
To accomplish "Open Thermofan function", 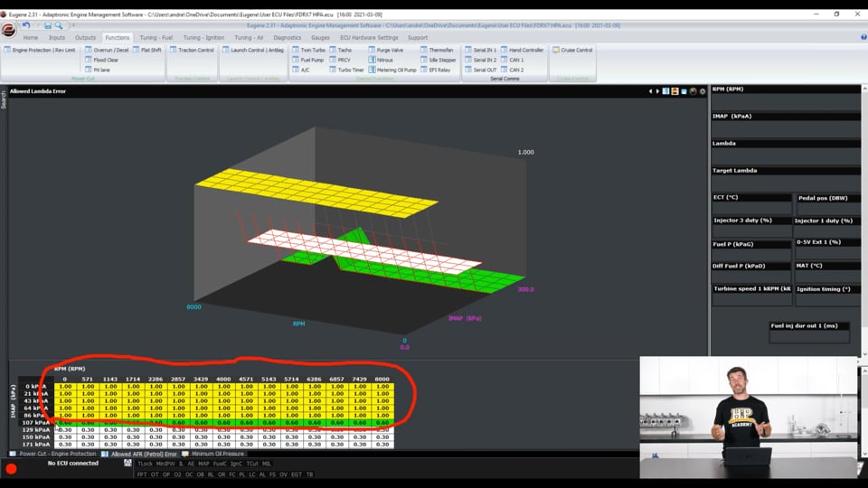I will [437, 50].
